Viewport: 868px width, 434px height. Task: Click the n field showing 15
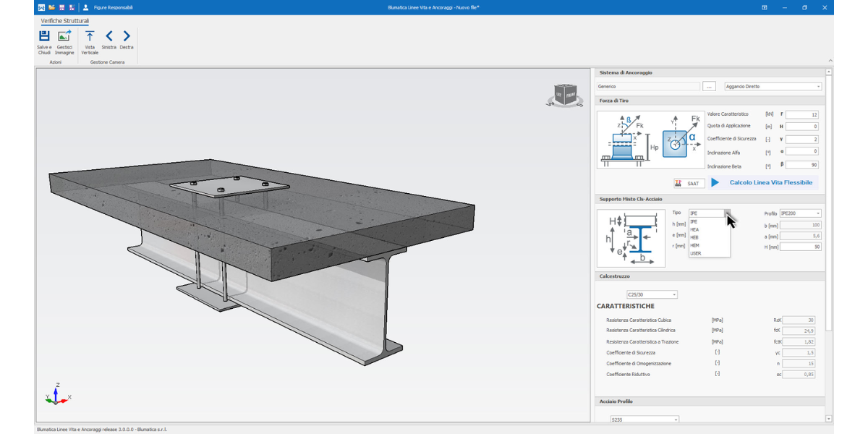pos(799,363)
